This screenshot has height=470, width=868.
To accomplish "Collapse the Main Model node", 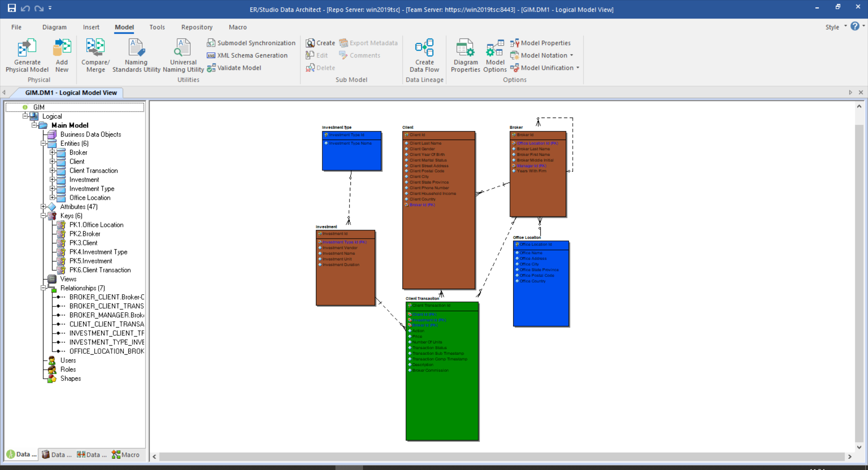I will pyautogui.click(x=34, y=125).
